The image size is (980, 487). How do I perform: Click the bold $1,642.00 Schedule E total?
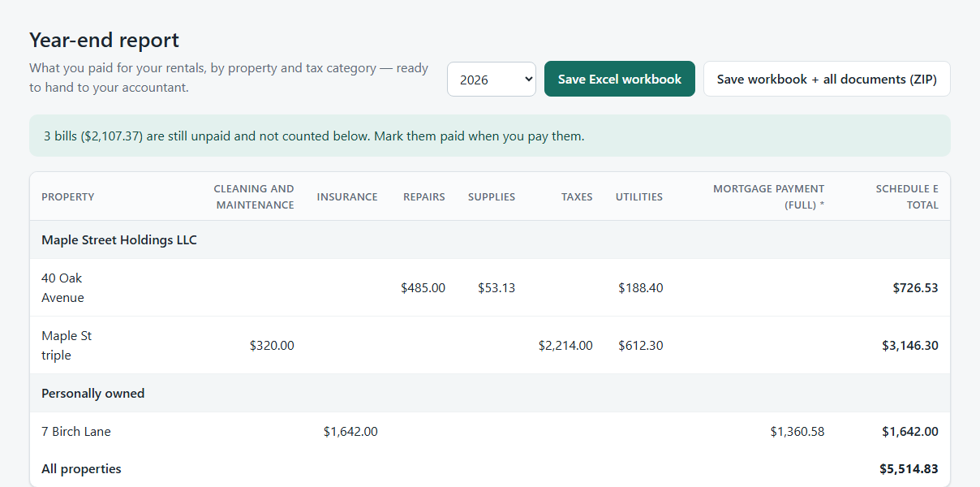tap(910, 432)
